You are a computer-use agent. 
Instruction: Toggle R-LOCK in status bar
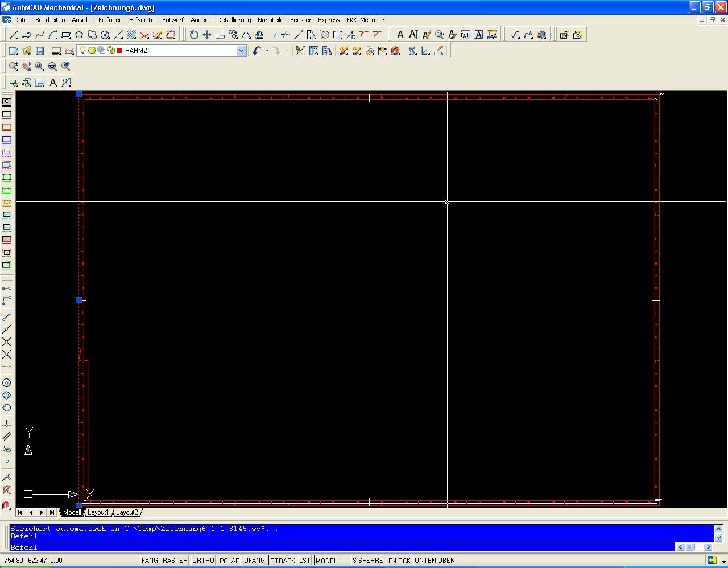pyautogui.click(x=399, y=561)
